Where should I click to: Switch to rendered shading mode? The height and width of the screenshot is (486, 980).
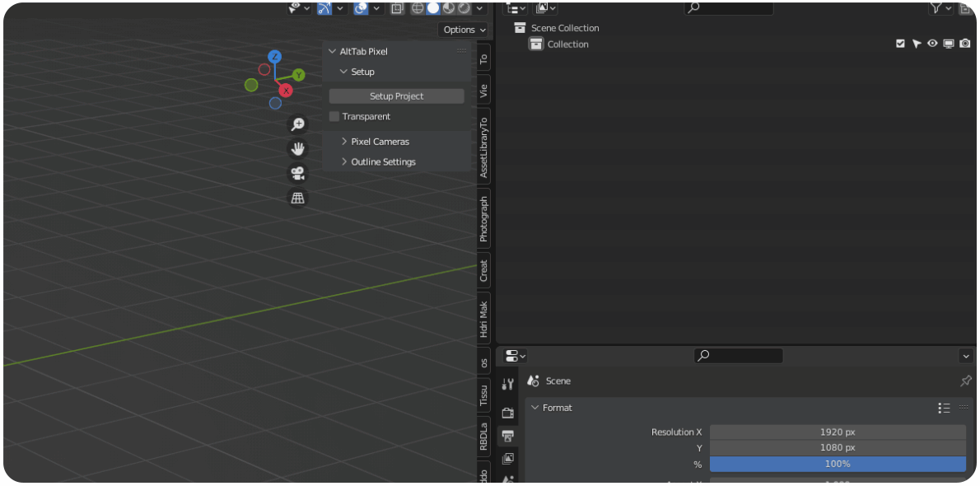pos(464,8)
